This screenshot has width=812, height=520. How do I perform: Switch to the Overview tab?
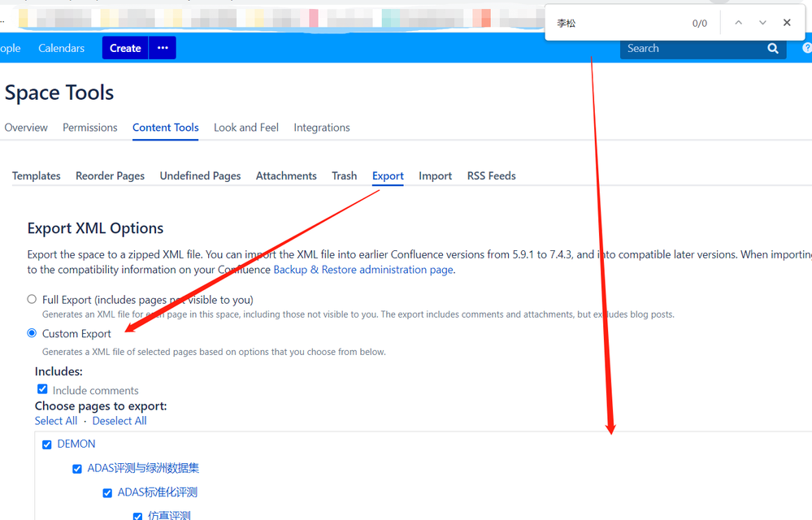(26, 128)
